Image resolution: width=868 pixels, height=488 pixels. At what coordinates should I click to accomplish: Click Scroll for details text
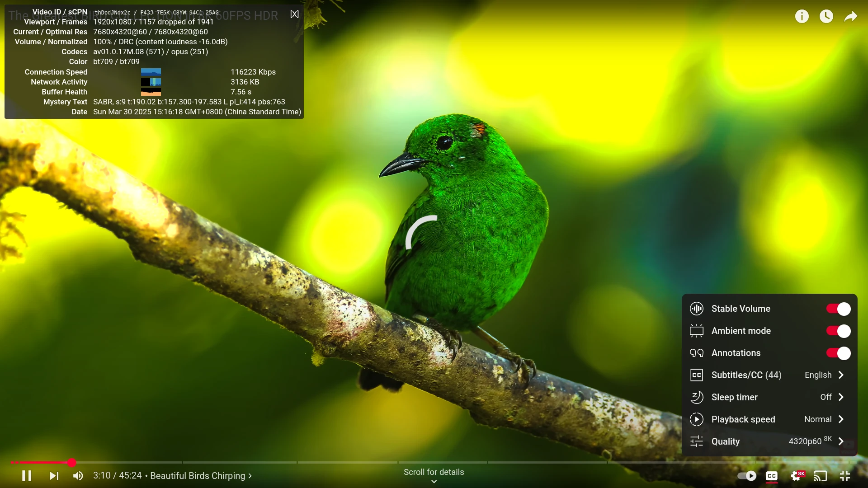coord(434,472)
